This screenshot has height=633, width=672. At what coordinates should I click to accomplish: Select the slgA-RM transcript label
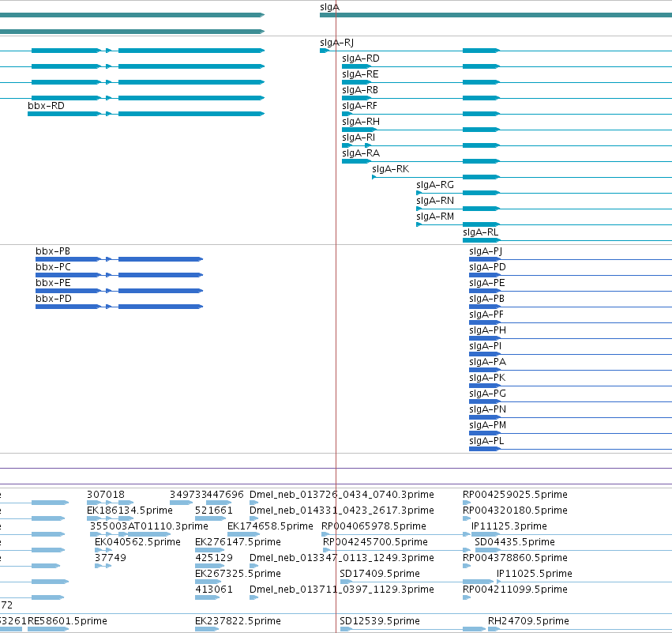click(x=435, y=217)
